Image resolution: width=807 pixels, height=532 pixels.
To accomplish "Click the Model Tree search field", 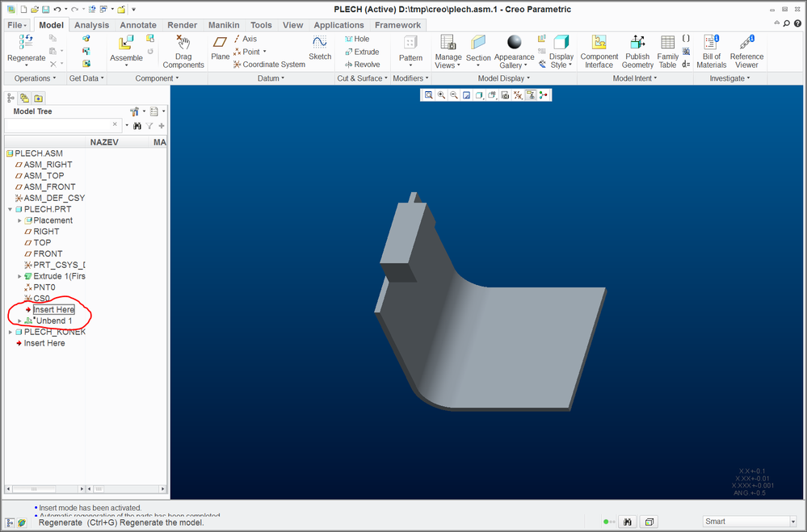I will (x=58, y=125).
